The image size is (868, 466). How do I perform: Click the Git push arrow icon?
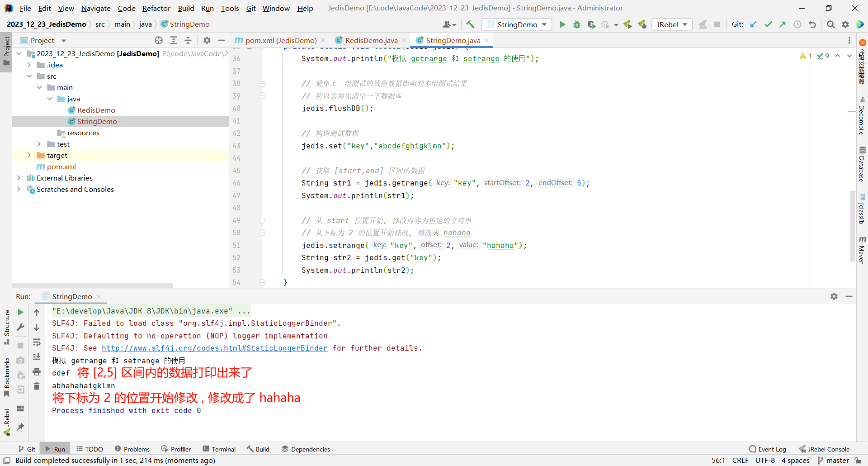783,24
